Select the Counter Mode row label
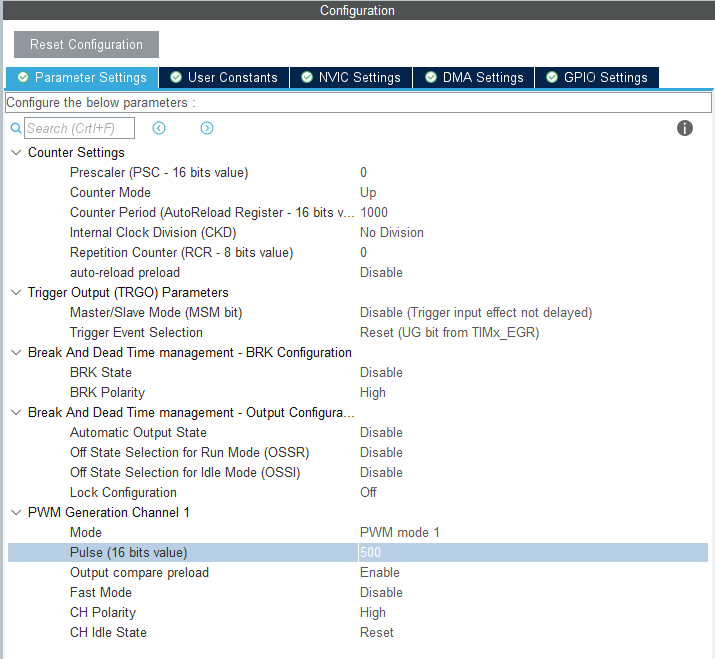715x659 pixels. [x=110, y=192]
